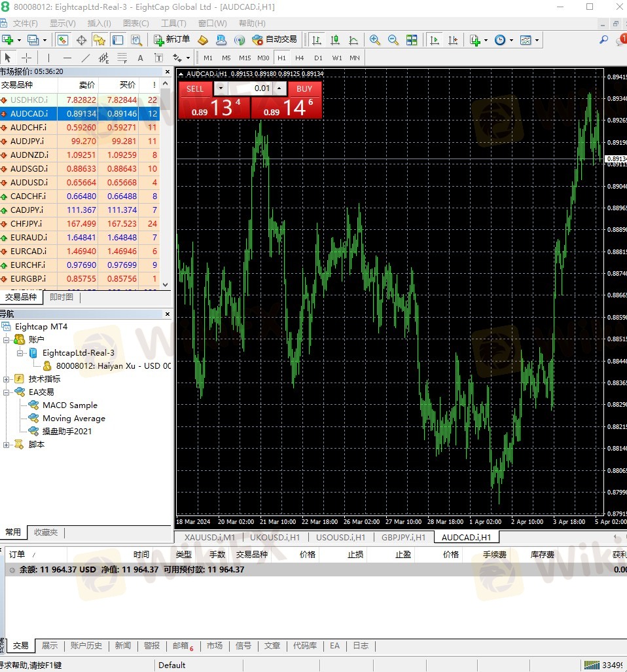Click the zoom in magnifier icon
627x672 pixels.
[x=375, y=40]
